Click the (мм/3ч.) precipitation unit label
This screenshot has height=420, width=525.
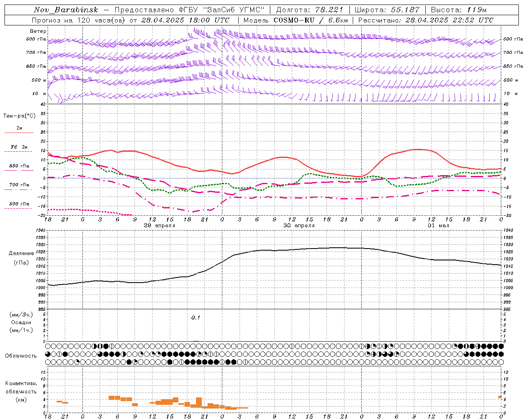(21, 315)
